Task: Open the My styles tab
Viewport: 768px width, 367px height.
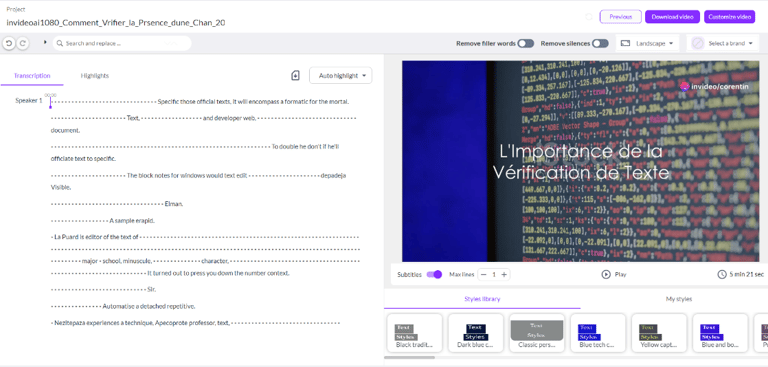Action: click(x=679, y=298)
